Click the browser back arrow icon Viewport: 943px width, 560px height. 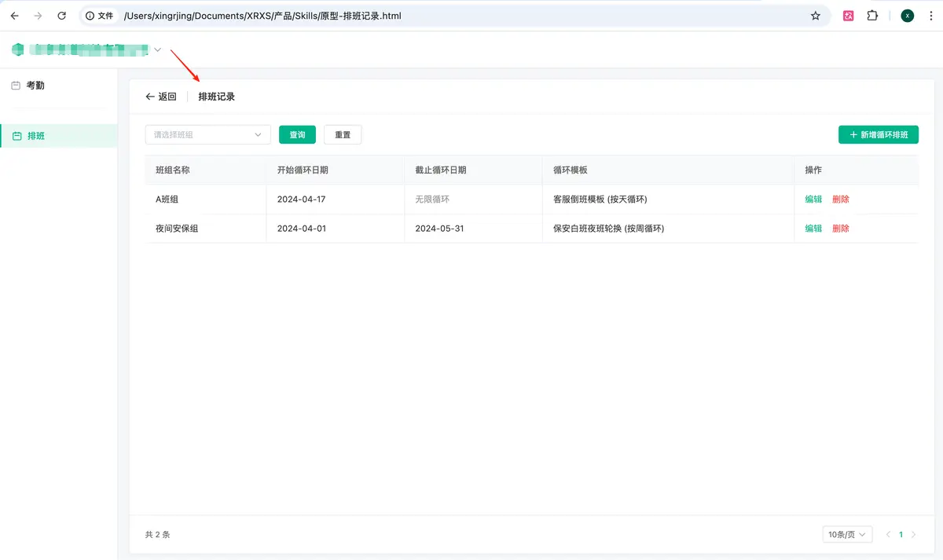pyautogui.click(x=14, y=16)
